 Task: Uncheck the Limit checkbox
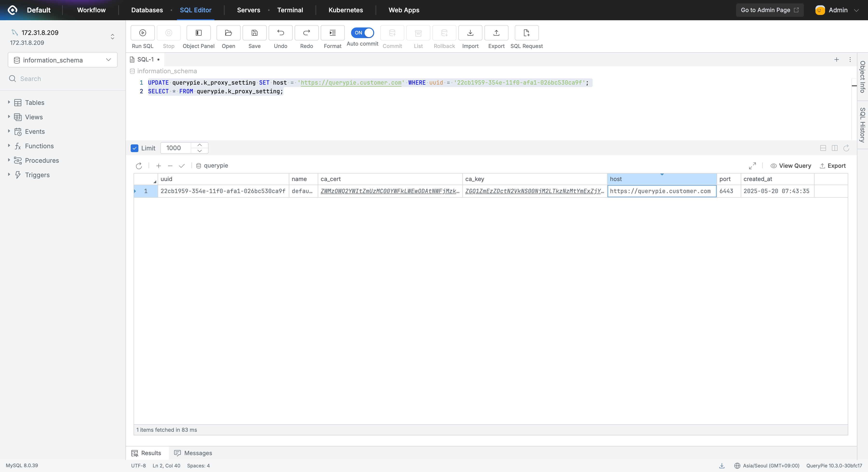click(x=135, y=148)
